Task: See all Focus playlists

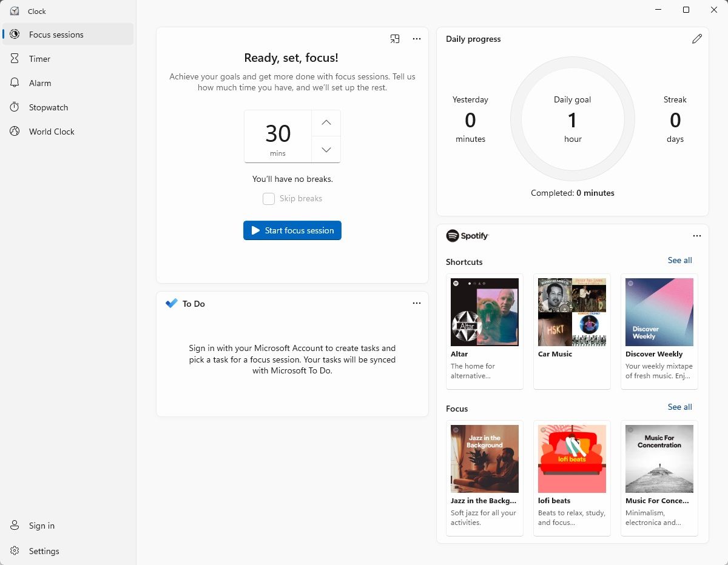Action: pyautogui.click(x=679, y=407)
